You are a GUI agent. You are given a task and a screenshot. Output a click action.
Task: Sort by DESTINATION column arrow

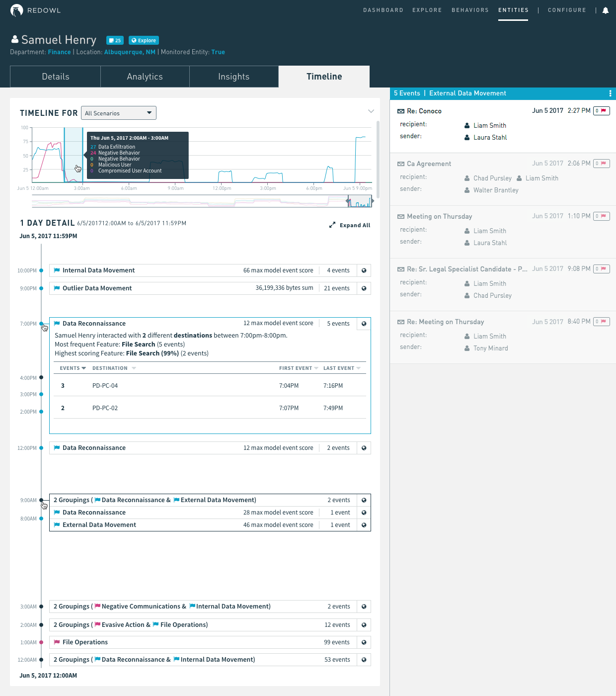[134, 368]
